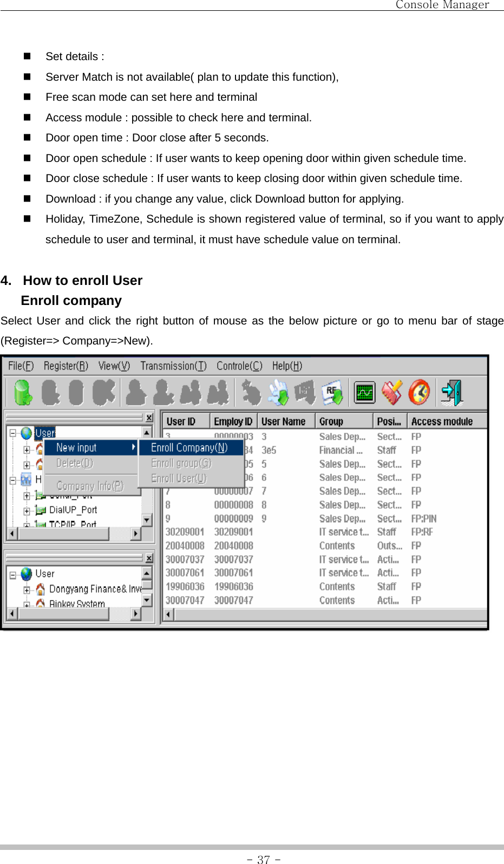Click the 3e5 user name cell

tap(269, 450)
